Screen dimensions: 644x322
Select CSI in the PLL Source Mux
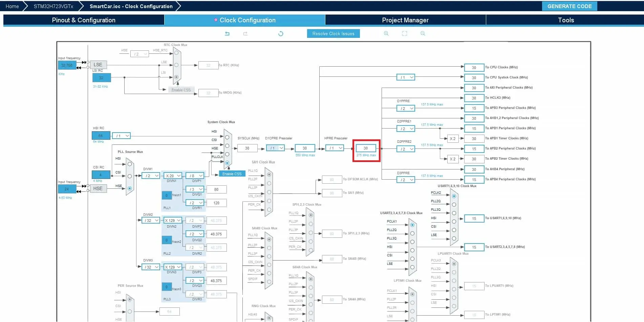pos(130,176)
